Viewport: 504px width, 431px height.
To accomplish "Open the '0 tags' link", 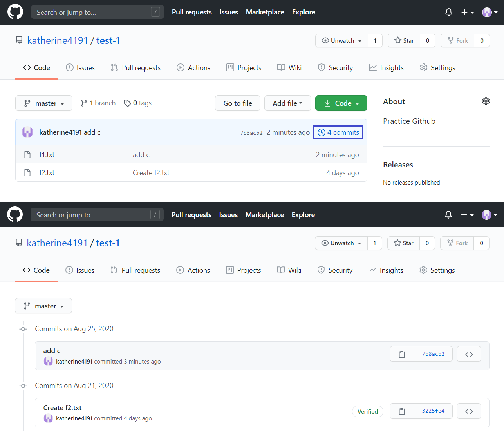I will pyautogui.click(x=137, y=103).
